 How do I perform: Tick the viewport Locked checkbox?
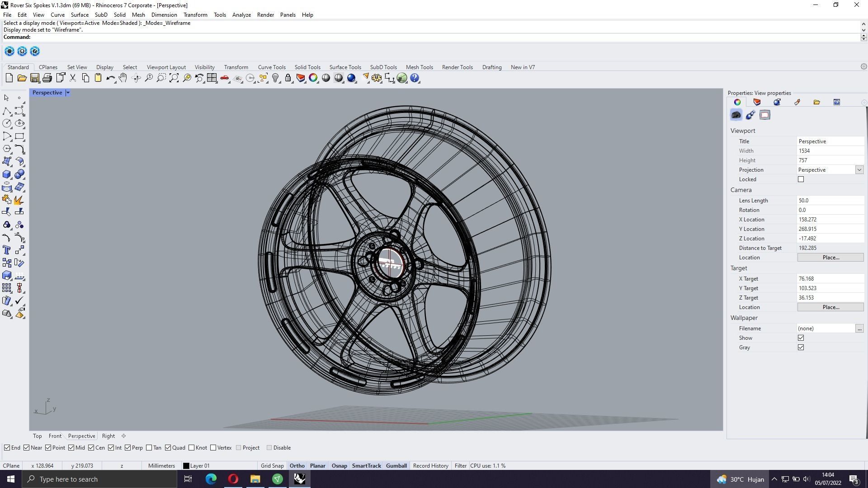(801, 179)
